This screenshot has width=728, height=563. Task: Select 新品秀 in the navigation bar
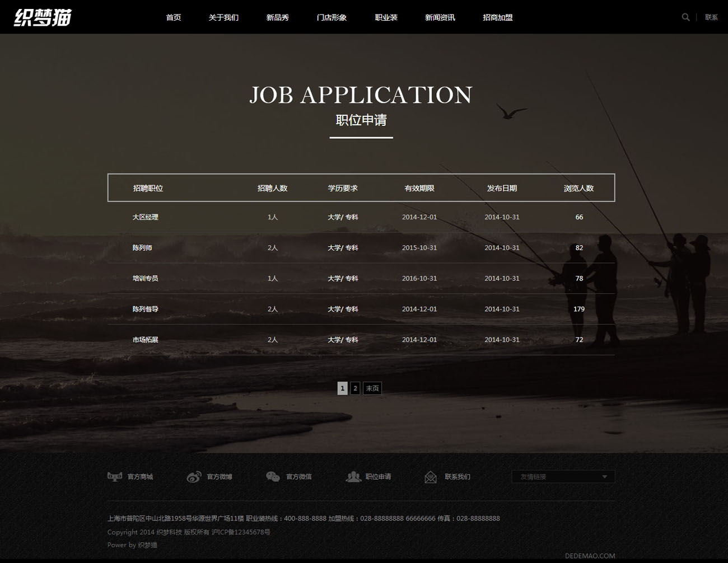click(x=278, y=17)
